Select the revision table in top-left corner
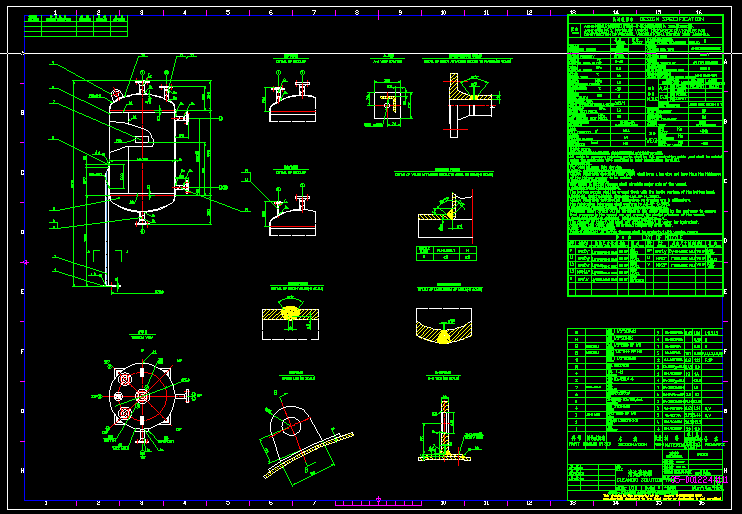Screen dimensions: 742x514 click(74, 28)
